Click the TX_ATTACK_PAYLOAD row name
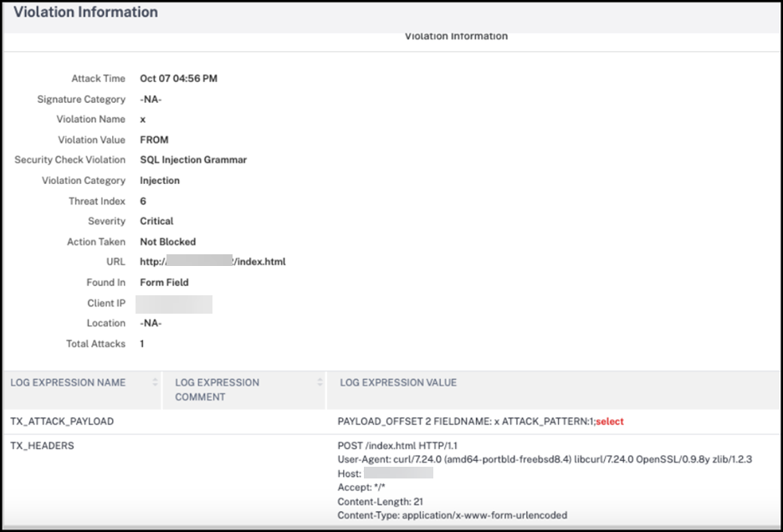Viewport: 783px width, 532px height. 62,422
